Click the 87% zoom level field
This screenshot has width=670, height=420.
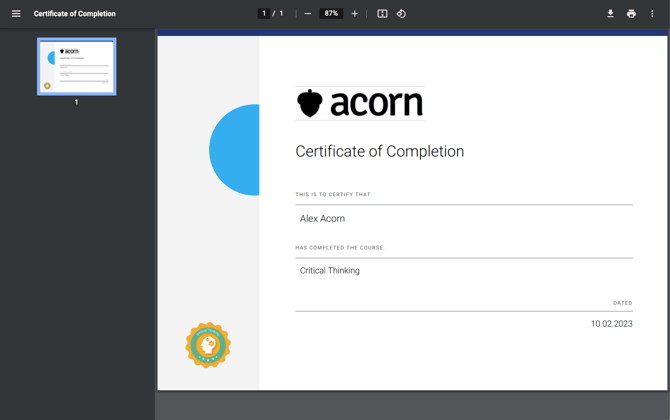(x=331, y=14)
